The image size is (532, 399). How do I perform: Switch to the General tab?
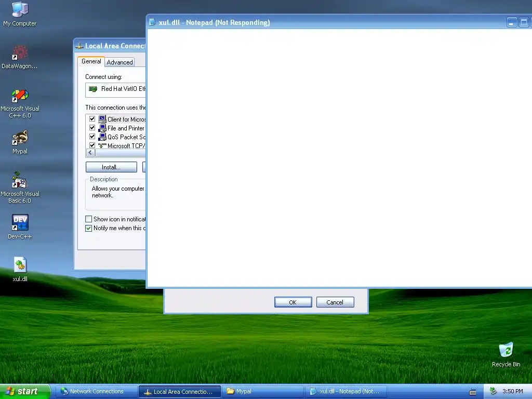click(91, 61)
